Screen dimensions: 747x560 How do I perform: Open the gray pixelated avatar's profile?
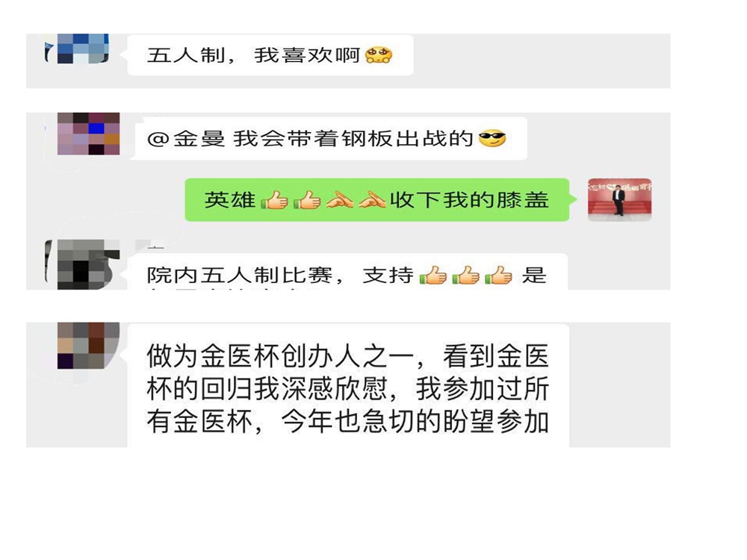tap(82, 265)
